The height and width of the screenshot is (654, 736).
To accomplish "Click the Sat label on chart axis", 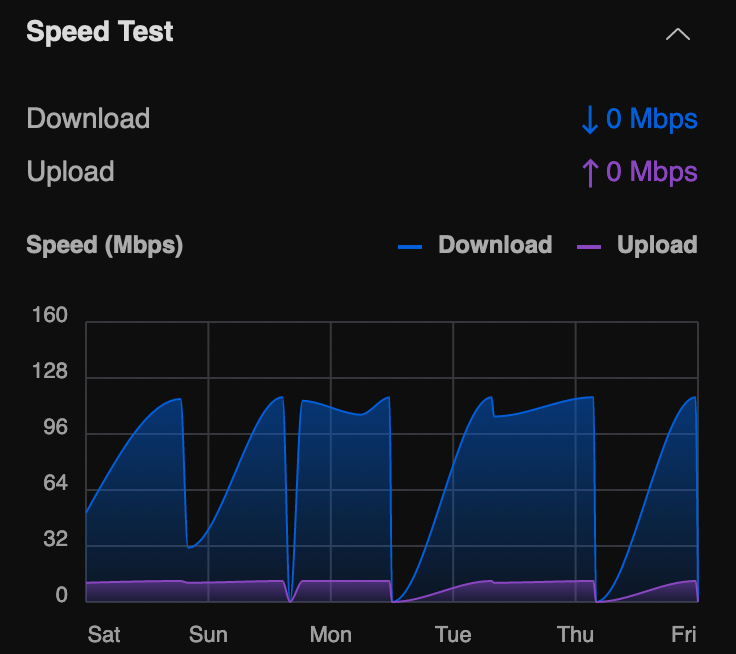I will point(104,634).
